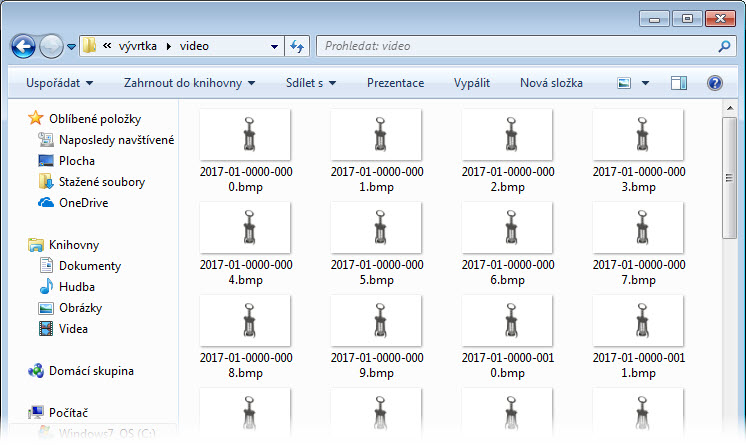
Task: Expand subfolders arrow after vývrtka
Action: click(x=168, y=46)
